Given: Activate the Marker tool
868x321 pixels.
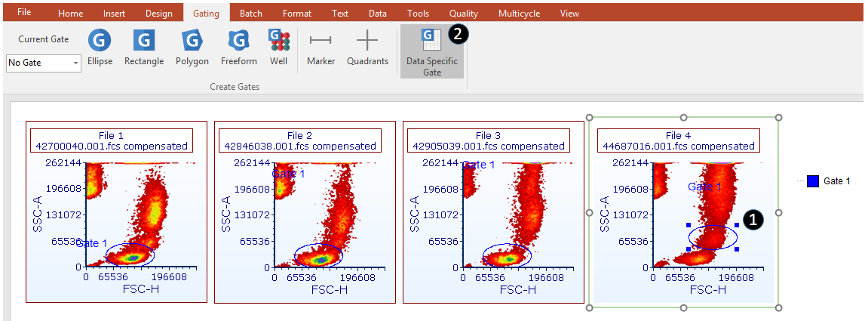Looking at the screenshot, I should [x=321, y=48].
